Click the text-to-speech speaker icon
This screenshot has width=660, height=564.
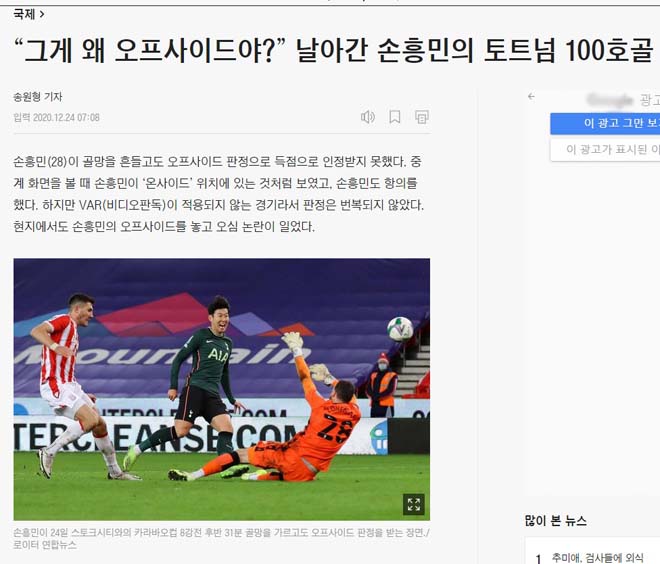tap(367, 117)
